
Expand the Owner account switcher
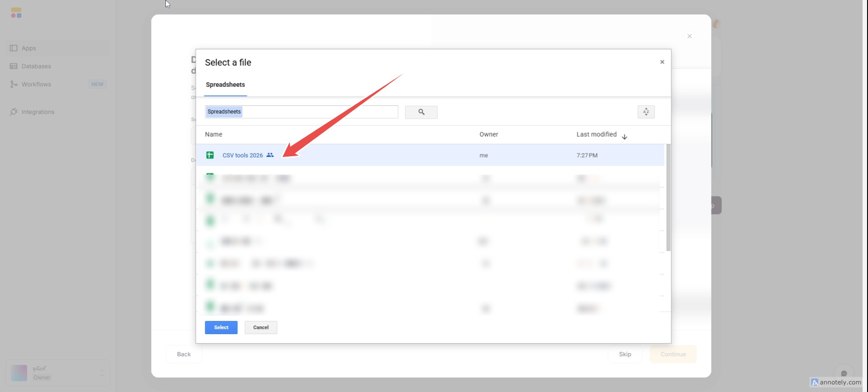[102, 373]
